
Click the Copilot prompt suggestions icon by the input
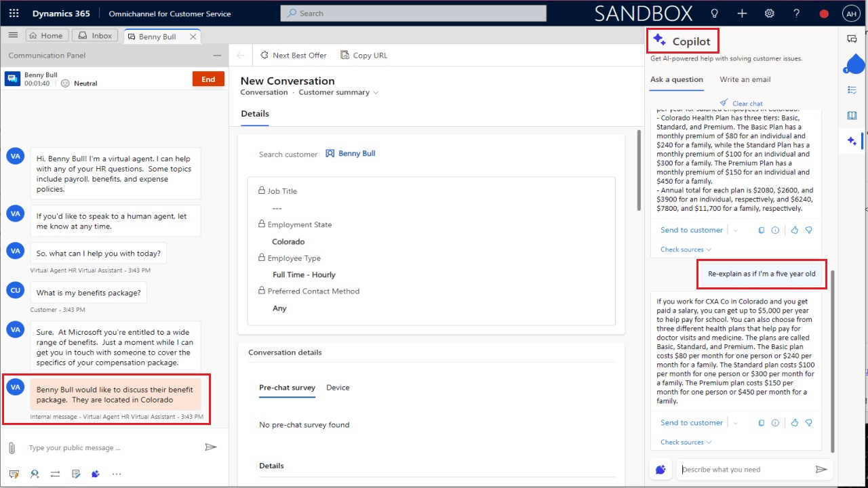[660, 470]
